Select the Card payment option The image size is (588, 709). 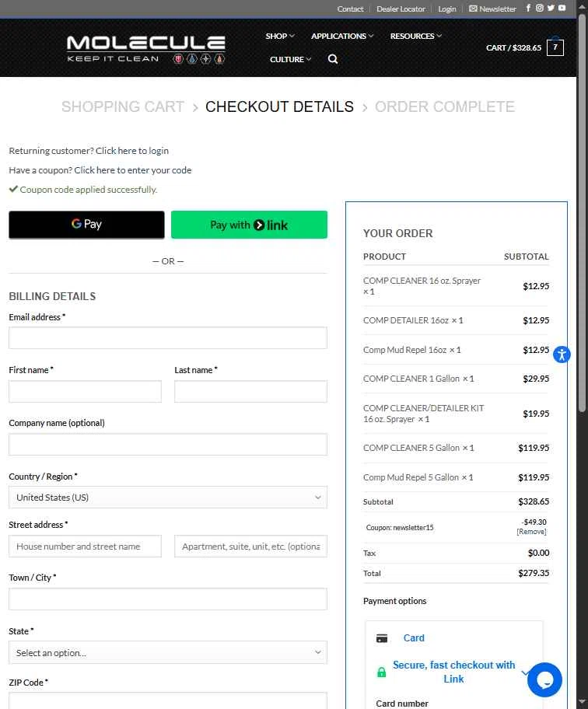[414, 638]
